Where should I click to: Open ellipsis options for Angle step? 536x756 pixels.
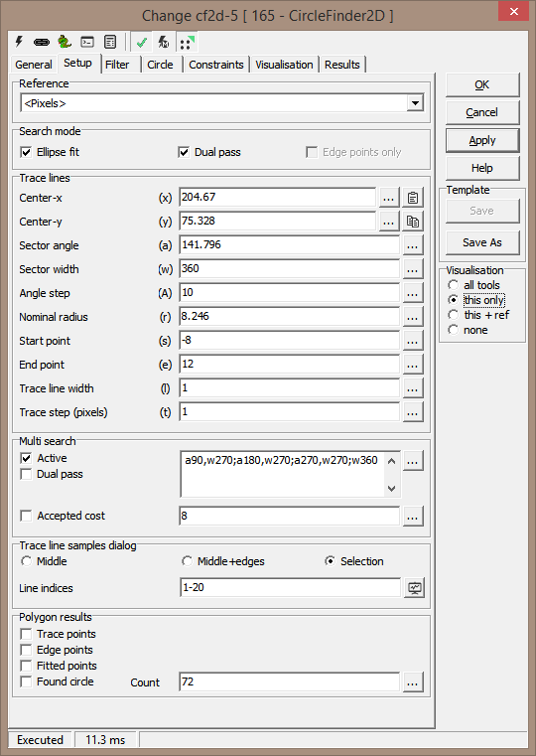click(413, 293)
